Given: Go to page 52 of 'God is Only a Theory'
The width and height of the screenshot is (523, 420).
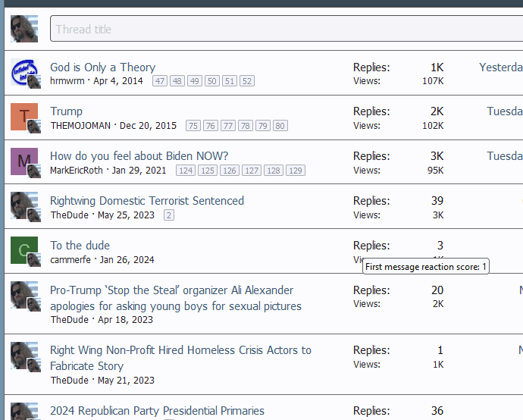Looking at the screenshot, I should tap(247, 81).
